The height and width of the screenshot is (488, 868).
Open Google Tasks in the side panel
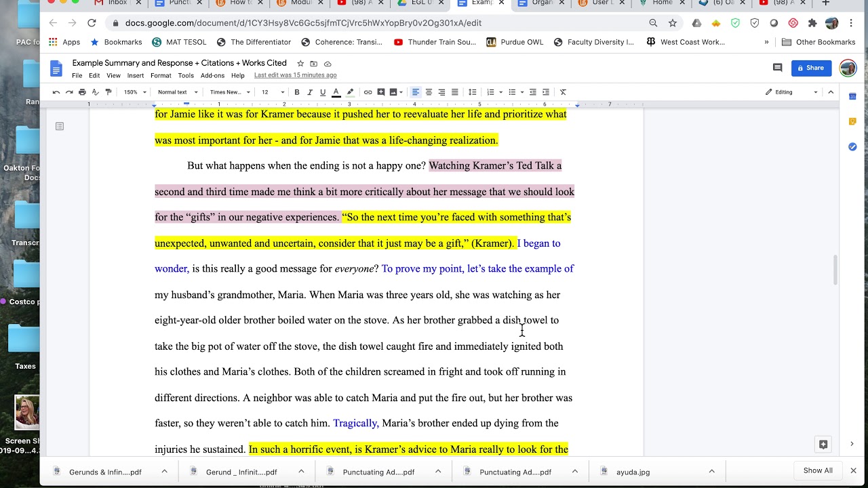852,146
